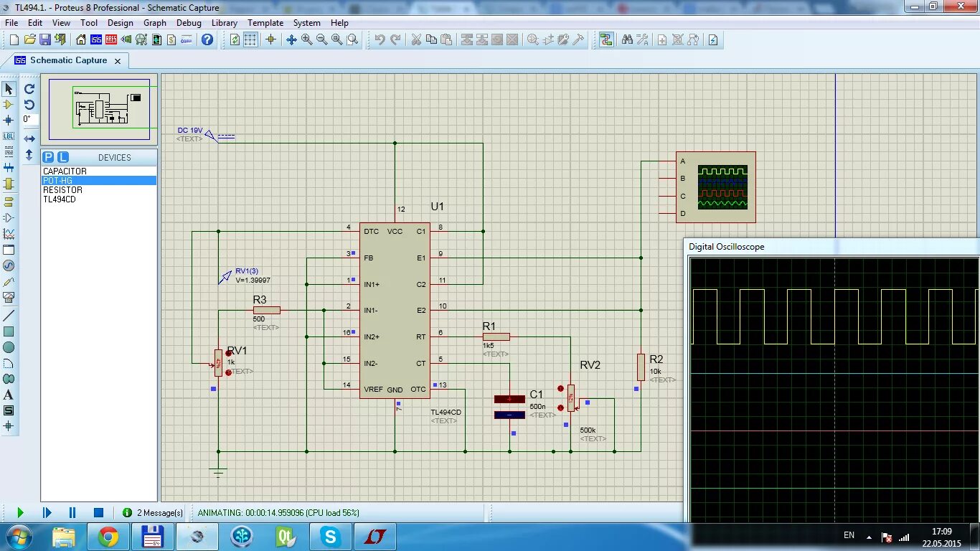980x551 pixels.
Task: Activate Component Mode in the left toolbar
Action: (x=9, y=105)
